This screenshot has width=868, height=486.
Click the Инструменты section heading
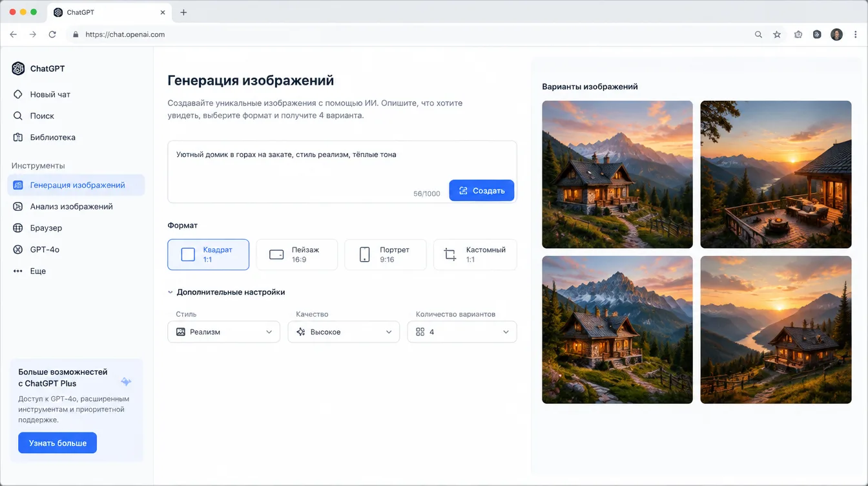click(38, 165)
